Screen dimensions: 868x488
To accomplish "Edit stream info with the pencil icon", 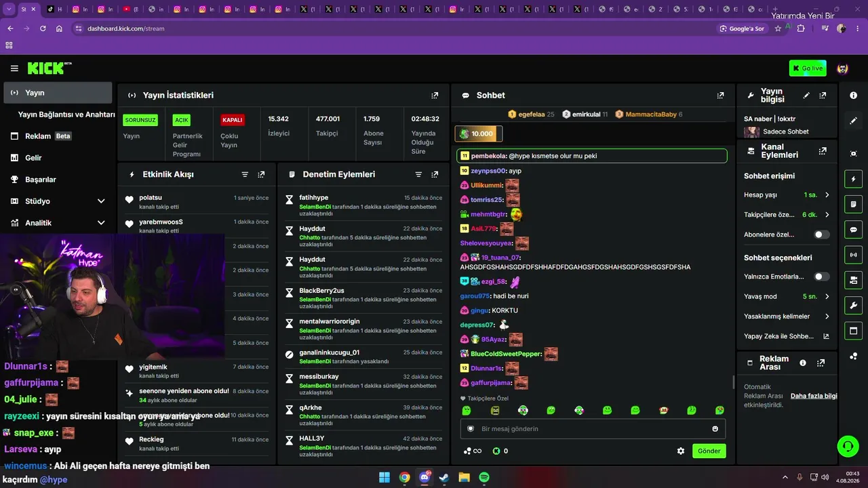I will [806, 96].
